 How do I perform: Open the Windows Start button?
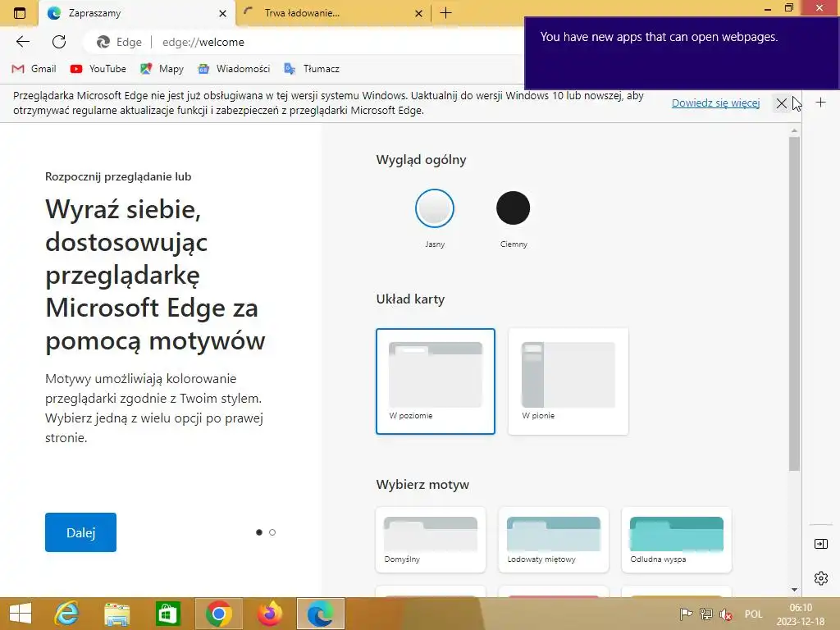point(21,614)
